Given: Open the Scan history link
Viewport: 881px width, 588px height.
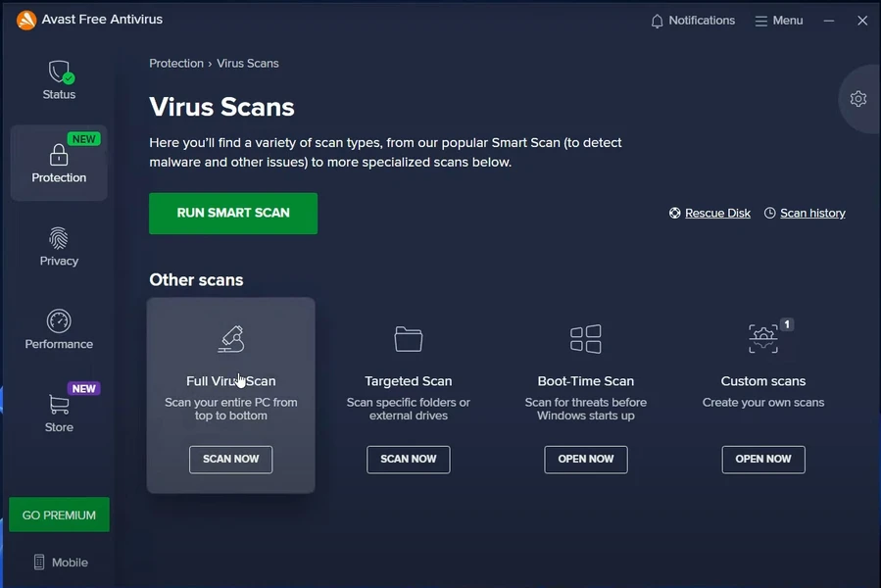Looking at the screenshot, I should [811, 213].
